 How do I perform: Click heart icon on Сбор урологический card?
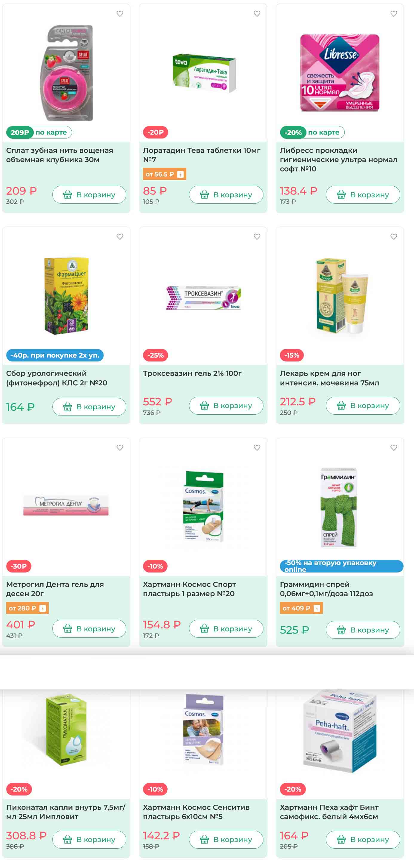120,236
